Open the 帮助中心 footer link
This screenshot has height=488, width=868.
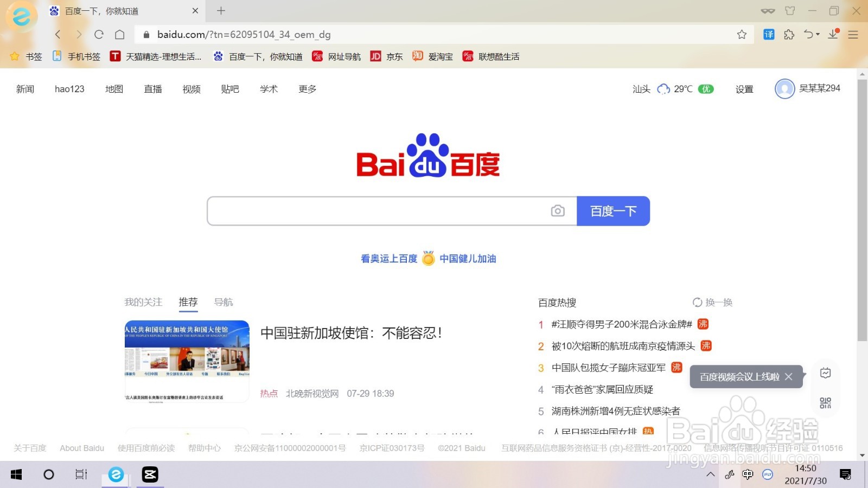(x=205, y=448)
